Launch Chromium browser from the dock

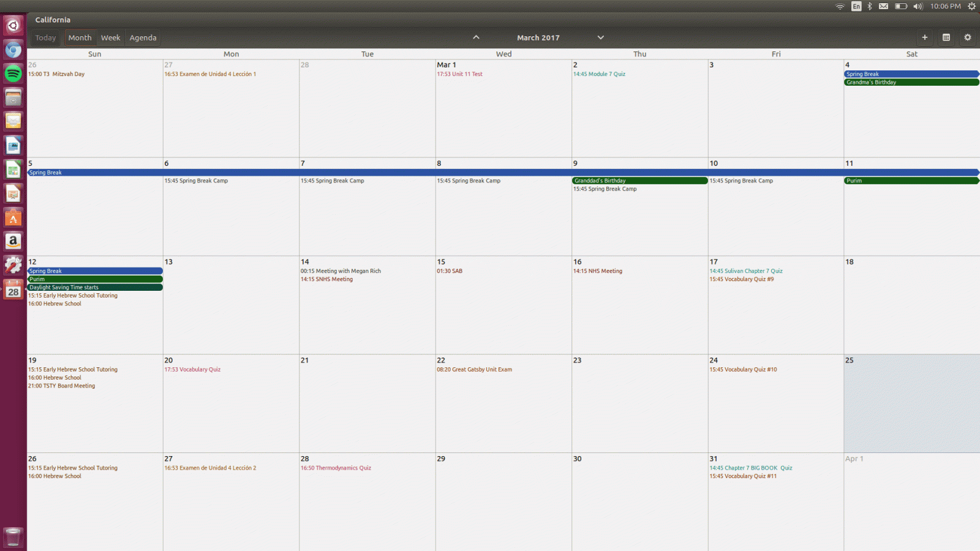tap(13, 50)
